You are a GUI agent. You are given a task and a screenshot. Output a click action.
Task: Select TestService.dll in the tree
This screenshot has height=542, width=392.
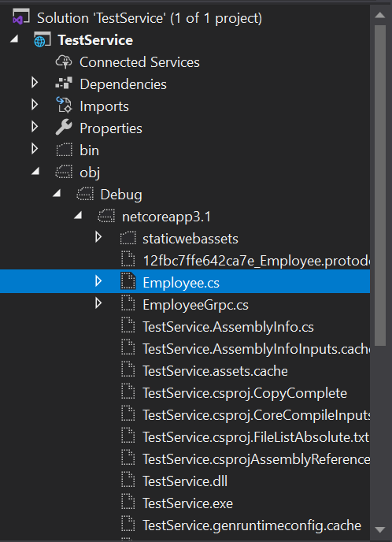[x=185, y=481]
